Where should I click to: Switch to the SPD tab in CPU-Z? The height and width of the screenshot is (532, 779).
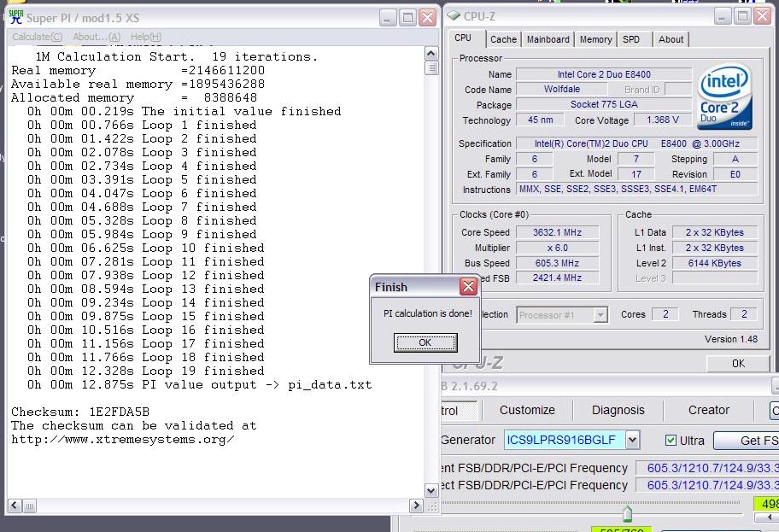click(631, 39)
